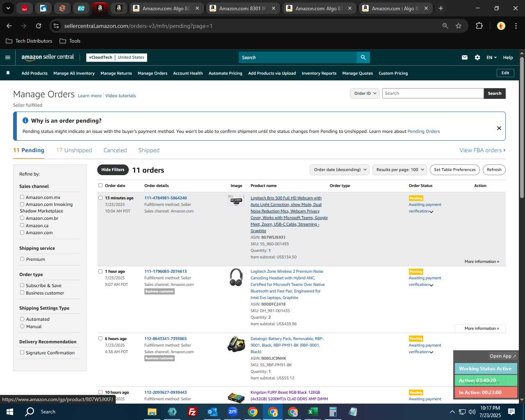Switch to the Shipped tab

(x=149, y=150)
